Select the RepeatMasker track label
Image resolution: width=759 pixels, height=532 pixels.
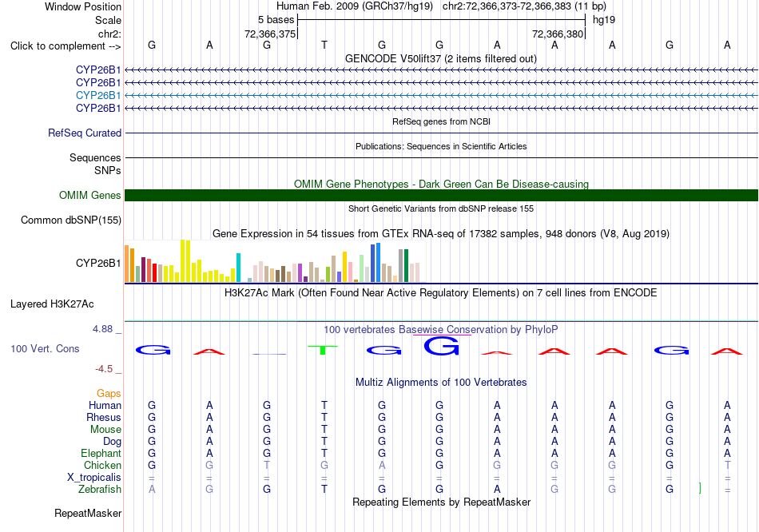(88, 513)
